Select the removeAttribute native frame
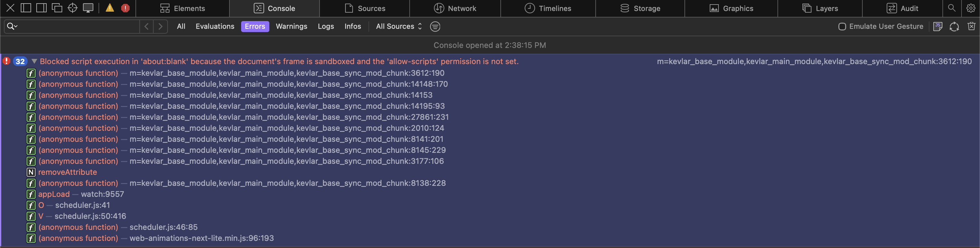980x248 pixels. (67, 172)
